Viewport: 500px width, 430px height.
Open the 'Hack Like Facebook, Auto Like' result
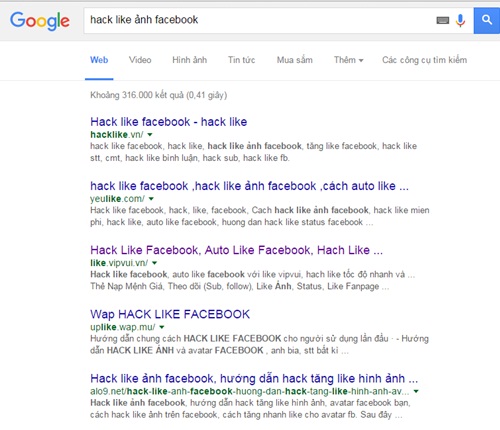coord(236,250)
